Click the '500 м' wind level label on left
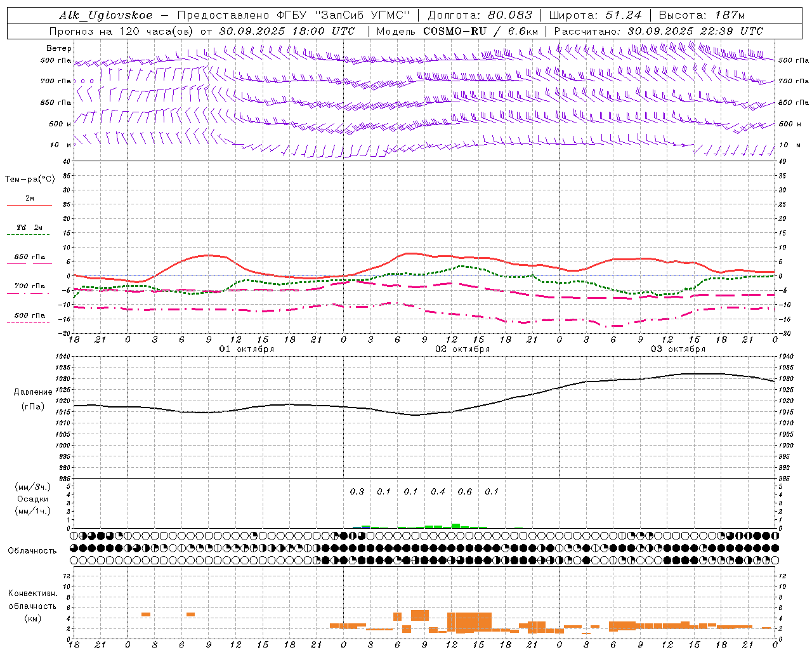 tap(60, 124)
